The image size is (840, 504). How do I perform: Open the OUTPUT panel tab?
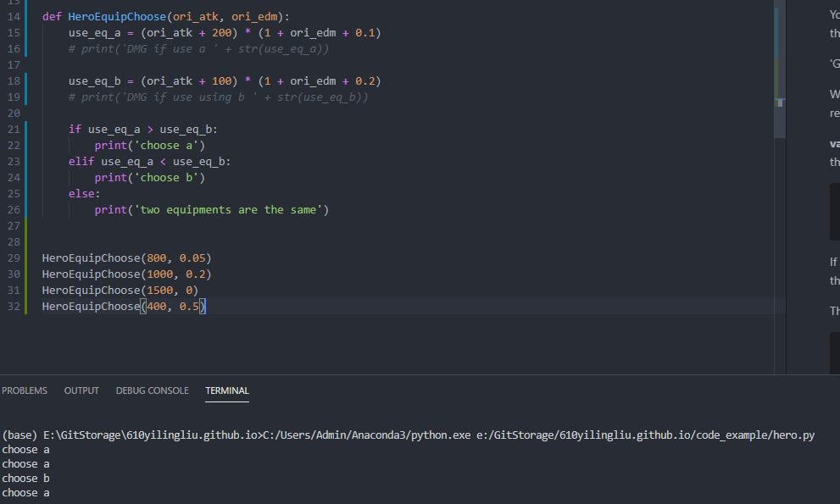tap(81, 390)
